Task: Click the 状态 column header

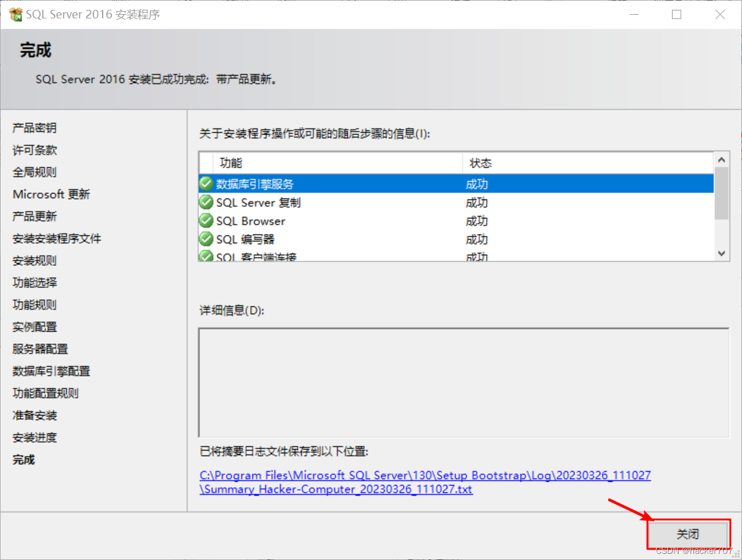Action: click(588, 163)
